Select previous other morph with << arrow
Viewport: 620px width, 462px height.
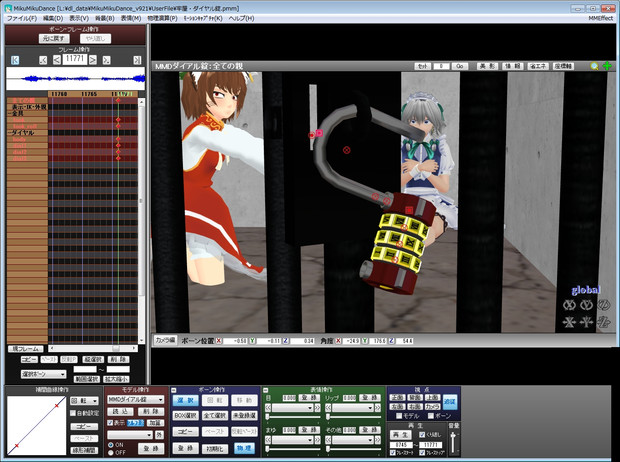[328, 440]
